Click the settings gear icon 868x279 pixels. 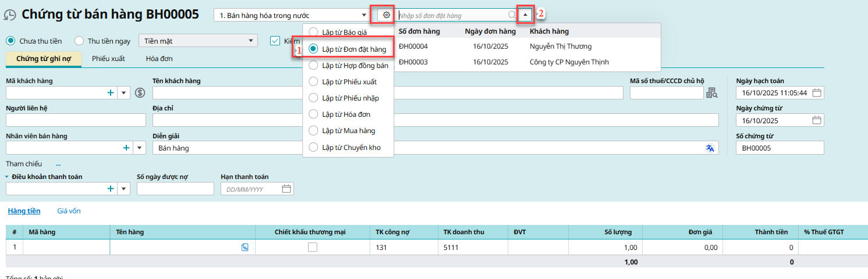[x=386, y=15]
